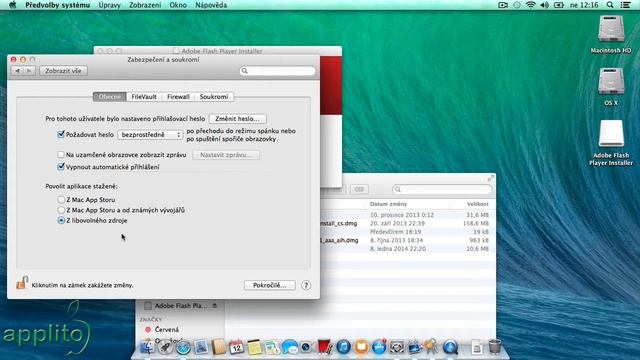Open the Úpravy menu
Image resolution: width=640 pixels, height=360 pixels.
pos(109,5)
